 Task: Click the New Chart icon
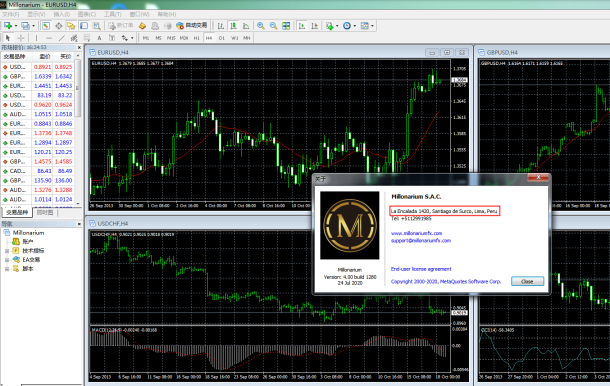pos(7,26)
